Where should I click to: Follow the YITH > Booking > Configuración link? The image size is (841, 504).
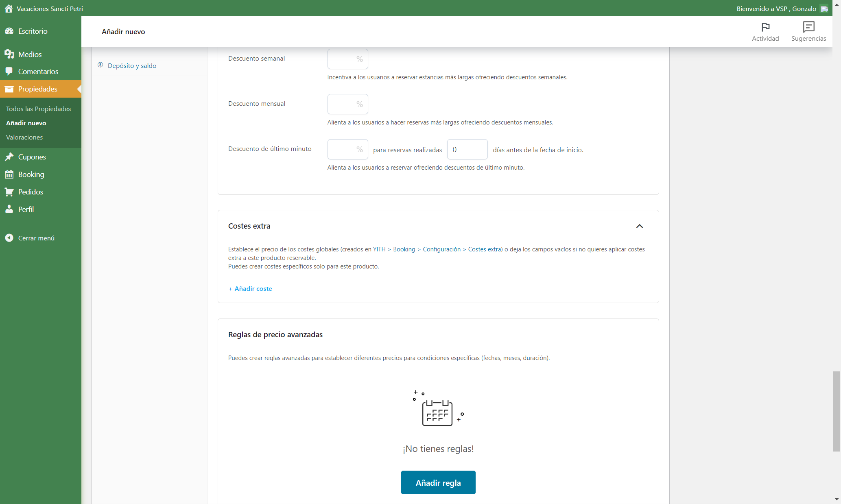[x=437, y=249]
